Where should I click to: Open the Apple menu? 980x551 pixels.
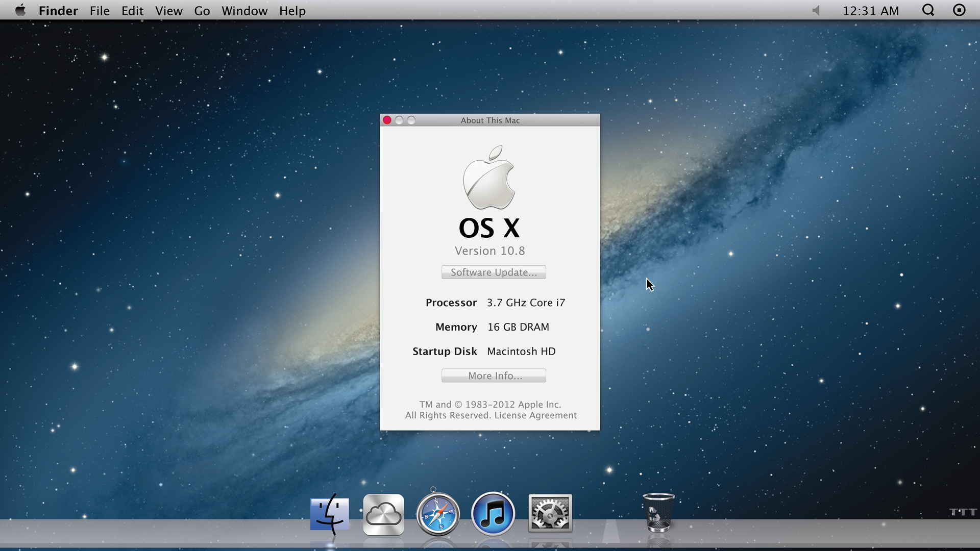(x=20, y=10)
